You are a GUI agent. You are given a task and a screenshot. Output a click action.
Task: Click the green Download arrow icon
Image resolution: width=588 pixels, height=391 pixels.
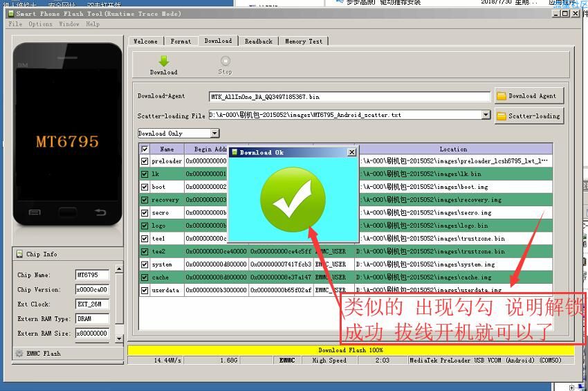point(164,61)
